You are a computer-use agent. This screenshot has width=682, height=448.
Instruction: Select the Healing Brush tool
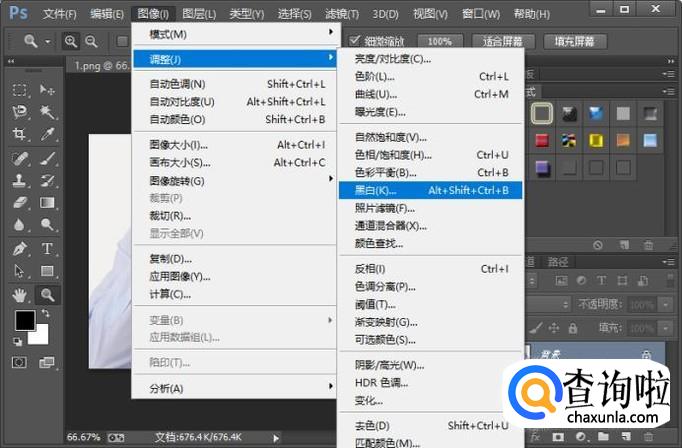tap(19, 158)
